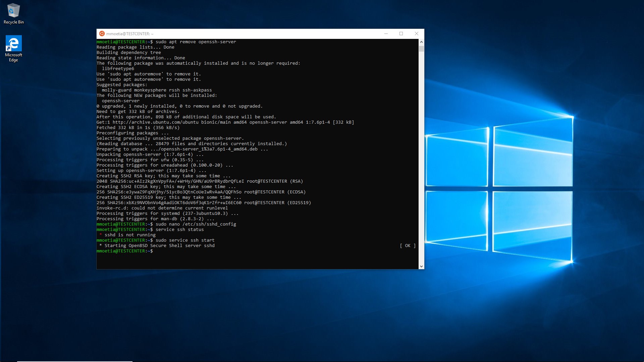Click the empty prompt on last line
The height and width of the screenshot is (362, 644).
pos(125,251)
